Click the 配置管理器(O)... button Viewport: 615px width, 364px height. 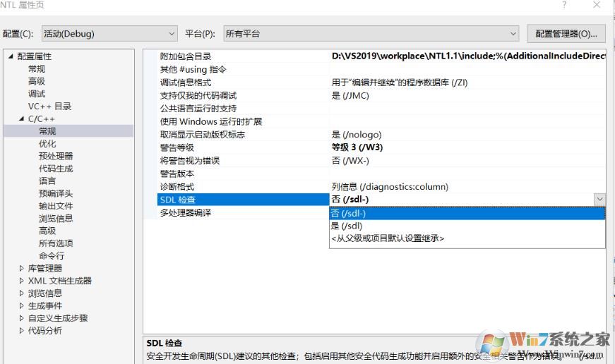[x=566, y=34]
